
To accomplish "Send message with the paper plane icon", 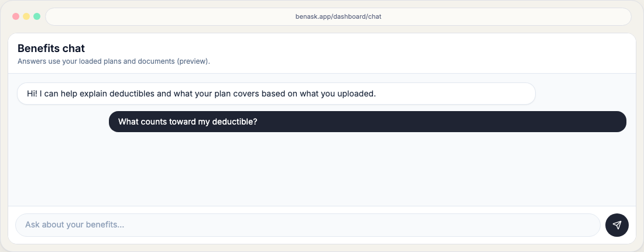I will click(x=617, y=225).
